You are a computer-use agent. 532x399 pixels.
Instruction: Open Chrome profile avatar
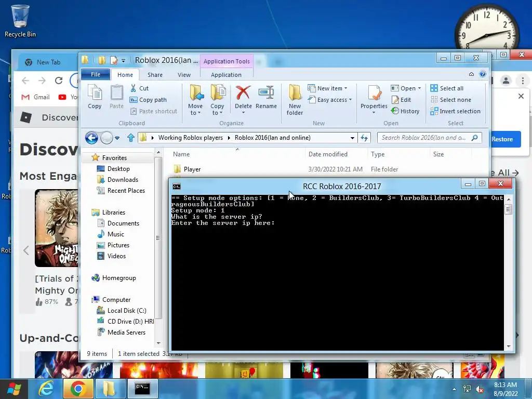[506, 81]
